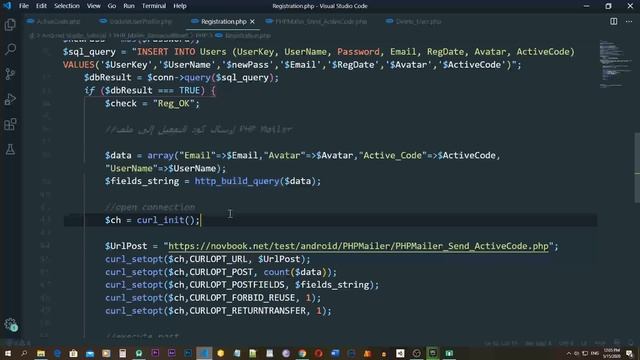Open the Run and Debug view
640x360 pixels.
point(10,99)
